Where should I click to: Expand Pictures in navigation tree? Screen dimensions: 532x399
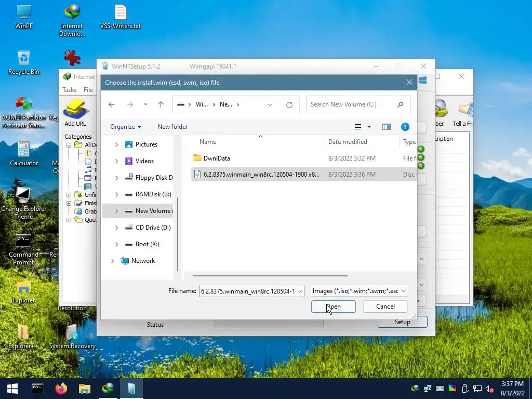[x=116, y=144]
